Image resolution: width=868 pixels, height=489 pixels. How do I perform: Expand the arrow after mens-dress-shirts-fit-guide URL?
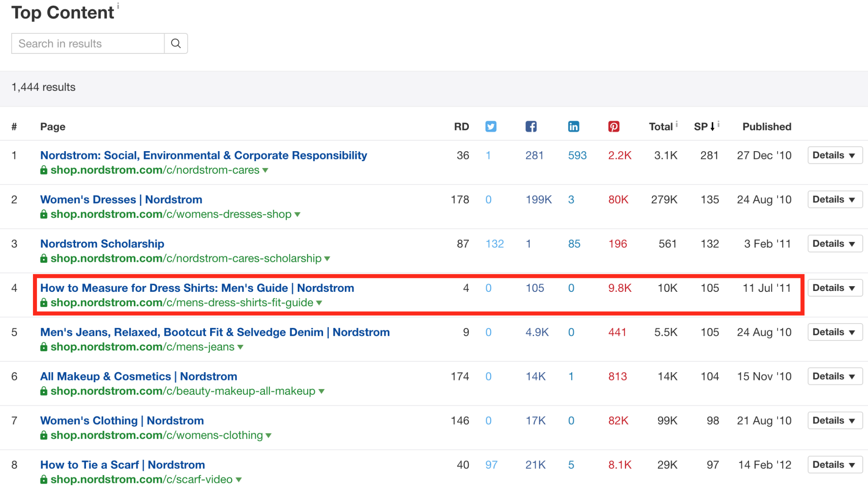tap(319, 303)
